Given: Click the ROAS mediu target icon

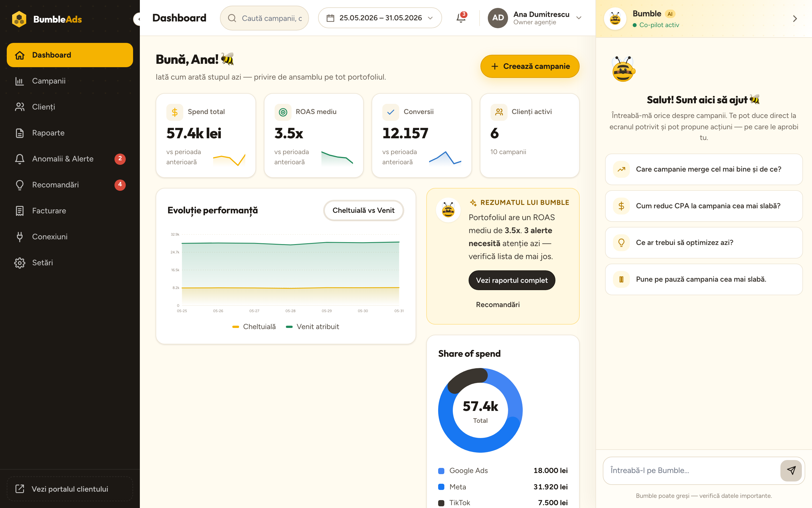Looking at the screenshot, I should click(x=283, y=112).
